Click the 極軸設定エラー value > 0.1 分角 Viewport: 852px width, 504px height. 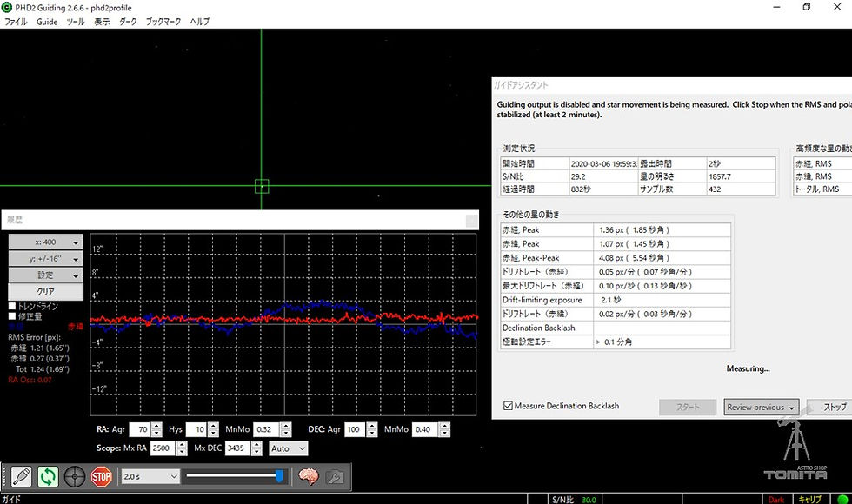[614, 342]
